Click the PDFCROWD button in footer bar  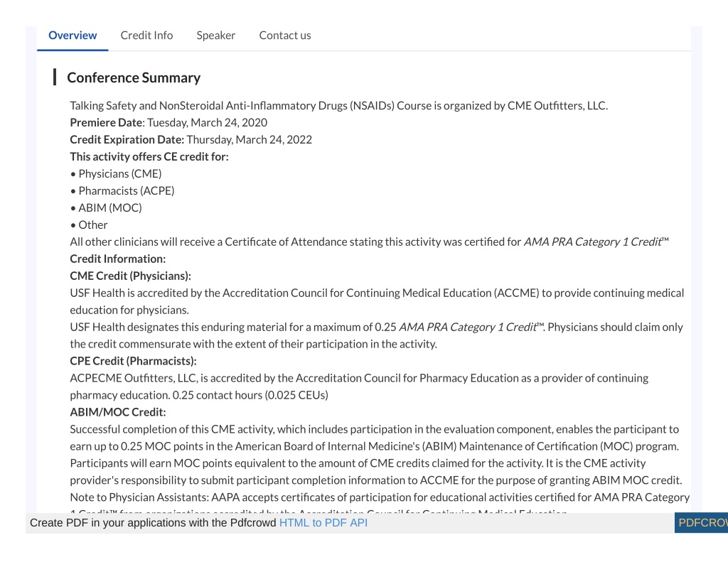point(701,522)
